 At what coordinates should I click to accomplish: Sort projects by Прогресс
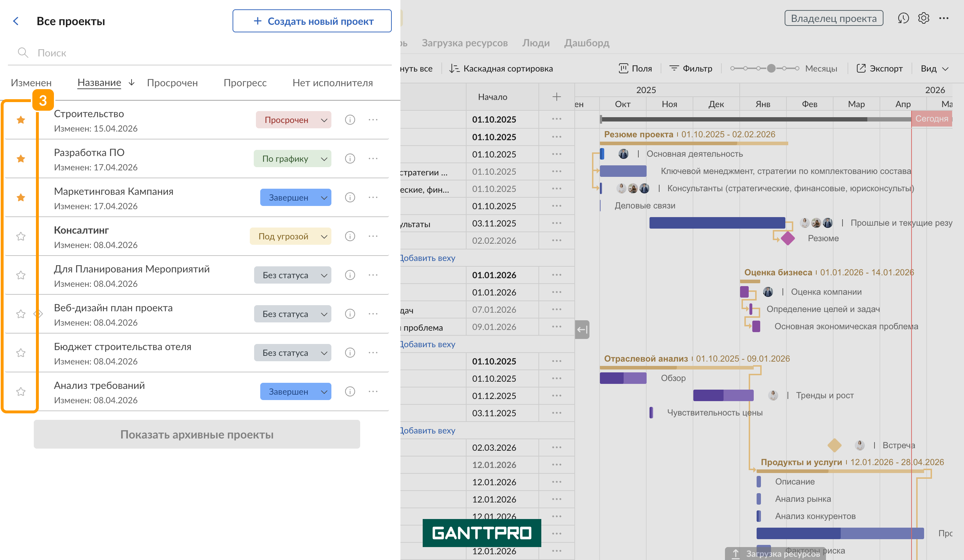click(245, 83)
